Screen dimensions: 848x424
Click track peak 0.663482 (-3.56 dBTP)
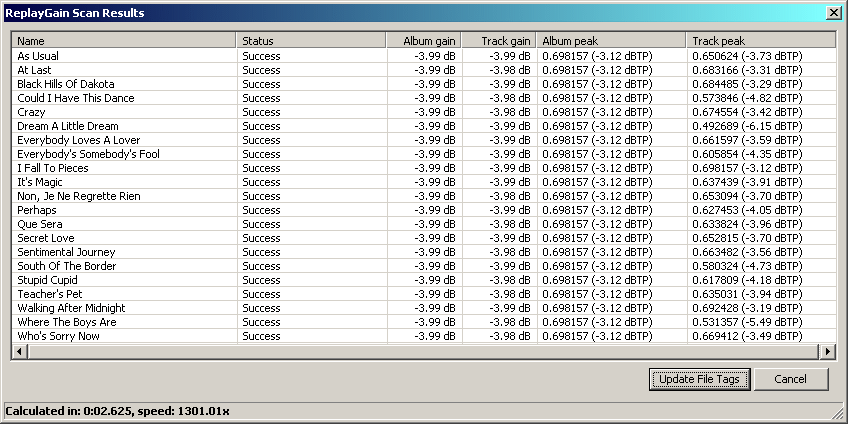[x=747, y=252]
